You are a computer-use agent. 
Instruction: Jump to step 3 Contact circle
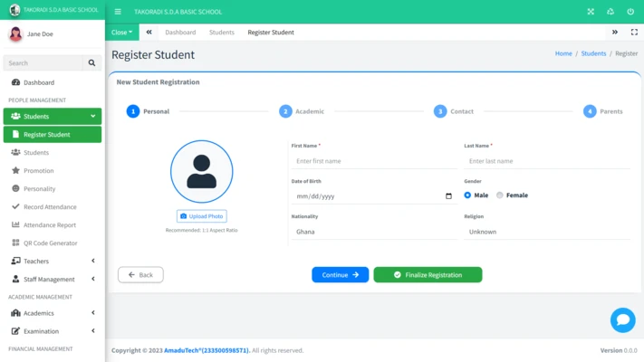(x=440, y=111)
